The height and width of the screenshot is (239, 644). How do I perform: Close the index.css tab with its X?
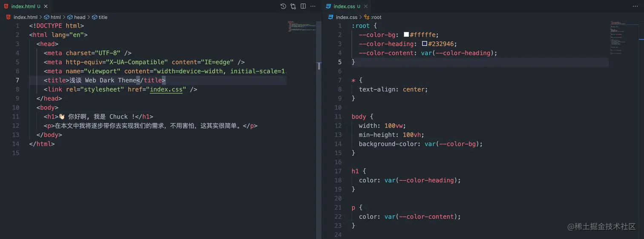point(365,6)
